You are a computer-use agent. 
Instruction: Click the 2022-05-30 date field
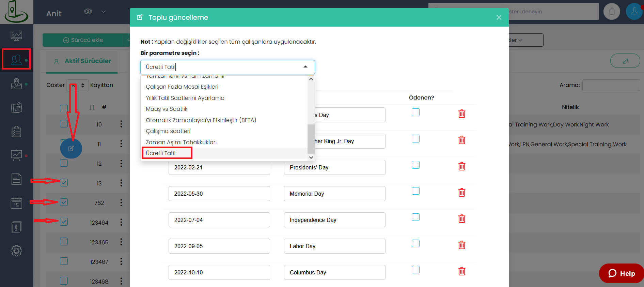click(x=219, y=194)
